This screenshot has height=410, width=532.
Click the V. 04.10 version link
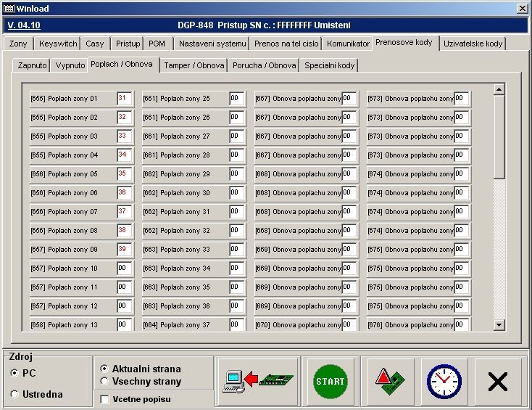[24, 25]
